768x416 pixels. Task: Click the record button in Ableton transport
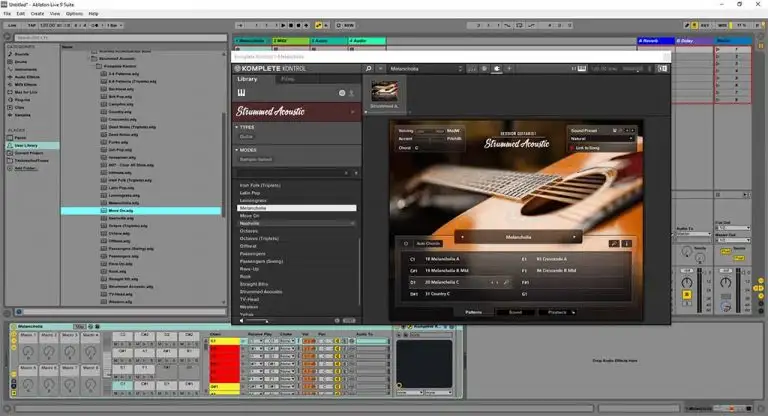tap(298, 25)
